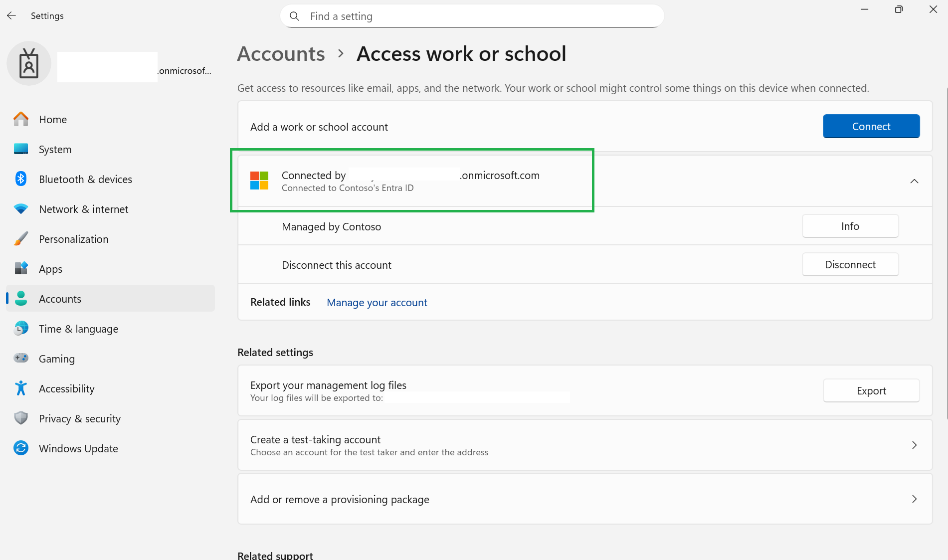Screen dimensions: 948x560
Task: Click the 'Create a test-taking account' row title
Action: 315,440
